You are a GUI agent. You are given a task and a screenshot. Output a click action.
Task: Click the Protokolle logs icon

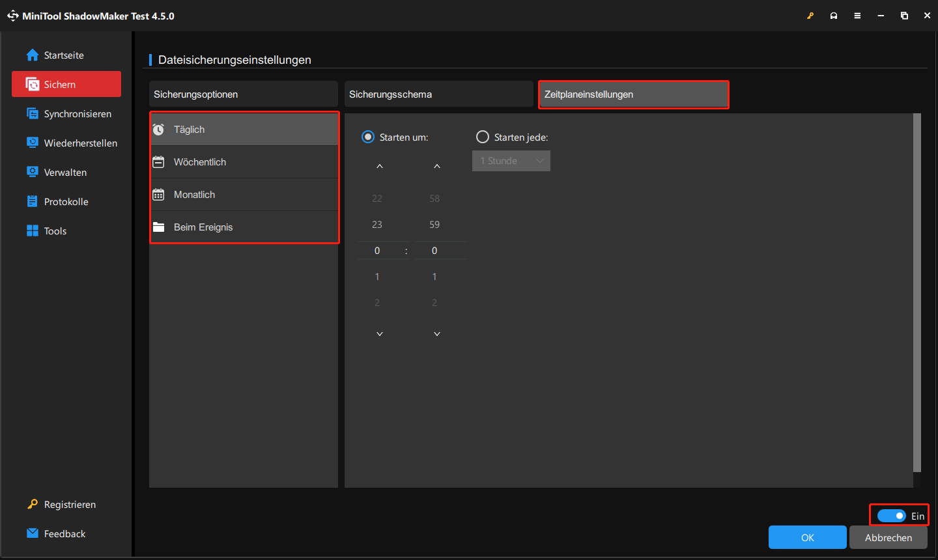[x=33, y=201]
